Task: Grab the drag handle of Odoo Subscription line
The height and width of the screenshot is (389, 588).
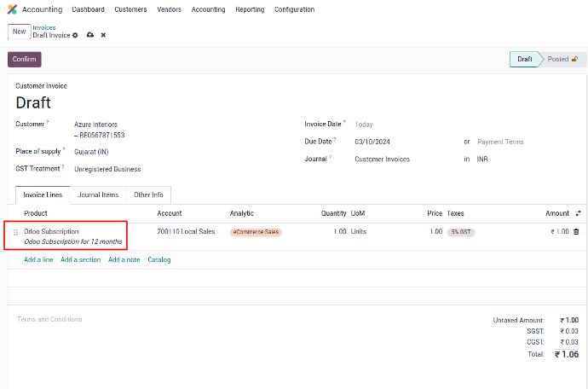Action: click(15, 232)
